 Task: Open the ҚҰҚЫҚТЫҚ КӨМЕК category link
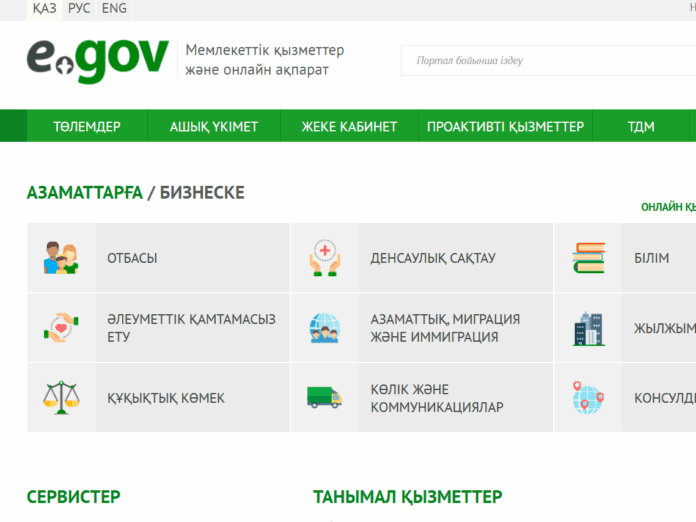point(166,398)
